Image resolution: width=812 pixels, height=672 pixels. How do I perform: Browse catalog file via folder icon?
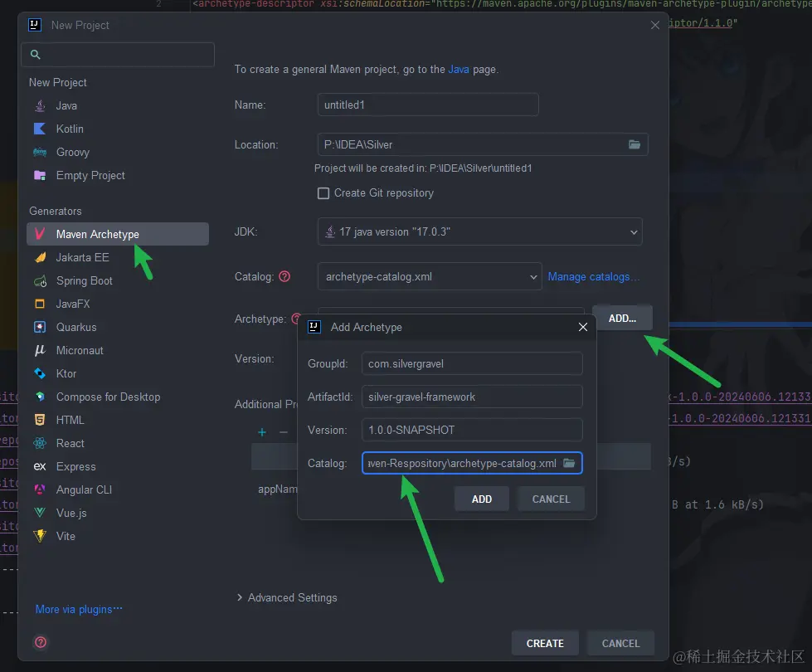click(x=569, y=463)
